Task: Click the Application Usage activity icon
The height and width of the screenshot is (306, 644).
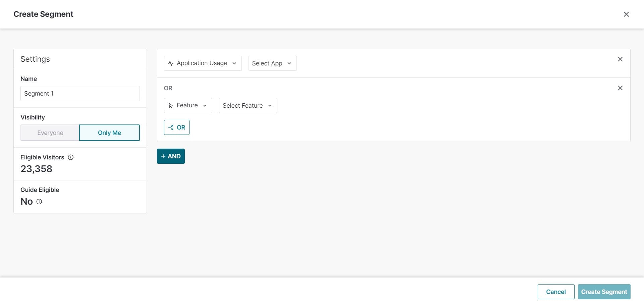Action: click(171, 63)
